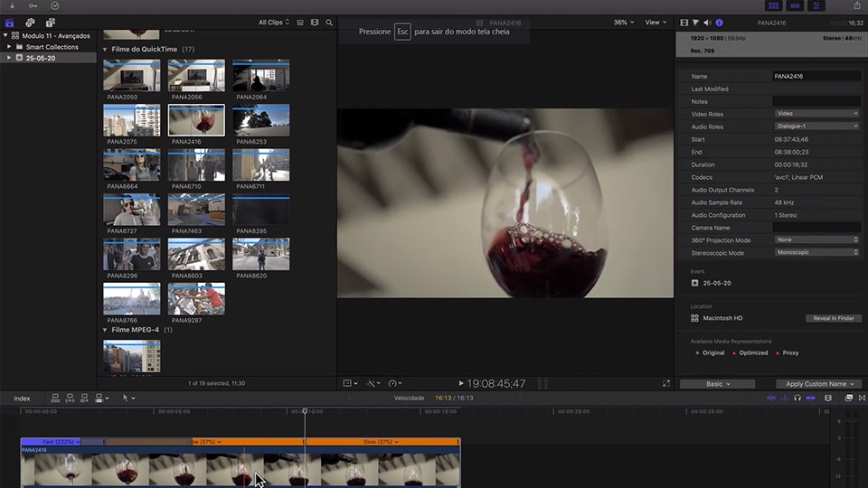Collapse the Filme do QuickTime group
Screen dimensions: 868x488
tap(105, 49)
